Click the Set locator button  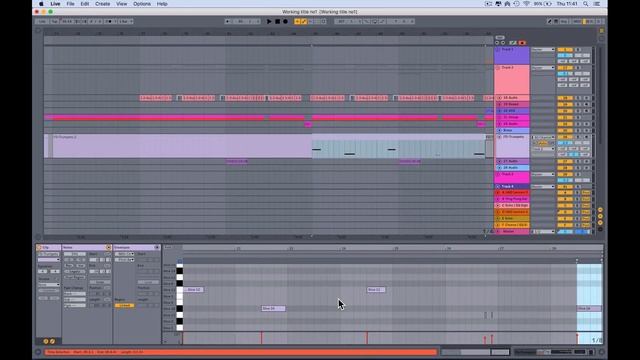pos(500,37)
